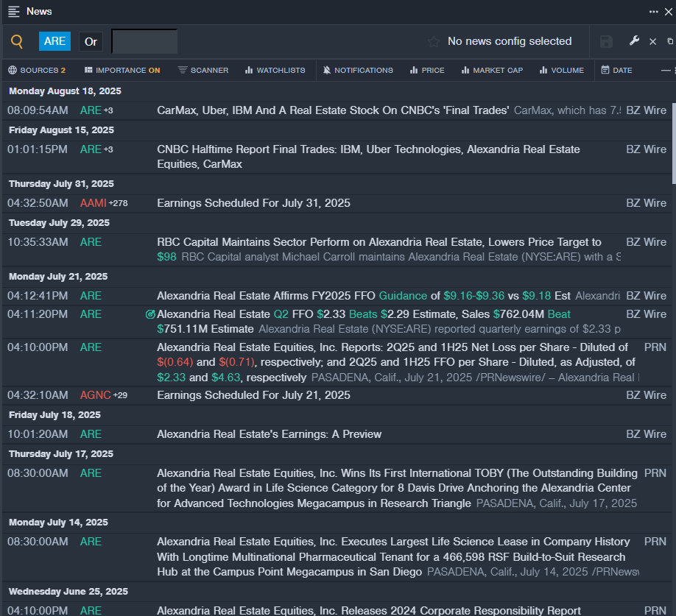This screenshot has height=616, width=676.
Task: Open 'Alexandria Real Estate's Earnings: A Preview'
Action: coord(269,434)
